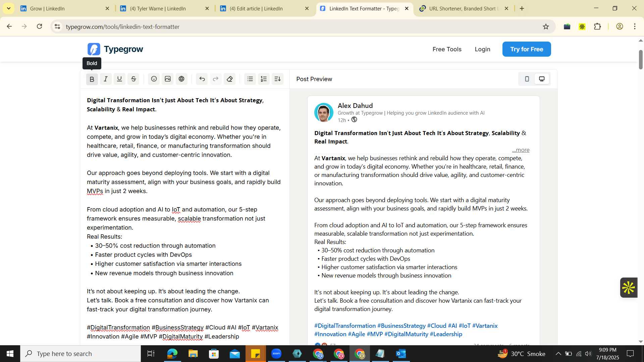Insert a numbered list
This screenshot has height=362, width=644.
point(264,79)
